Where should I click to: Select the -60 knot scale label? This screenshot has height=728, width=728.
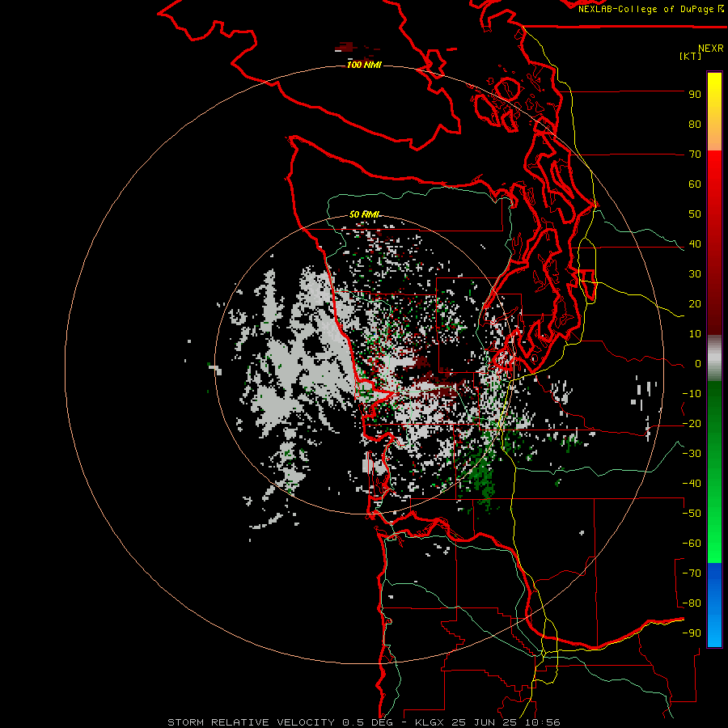coord(692,544)
